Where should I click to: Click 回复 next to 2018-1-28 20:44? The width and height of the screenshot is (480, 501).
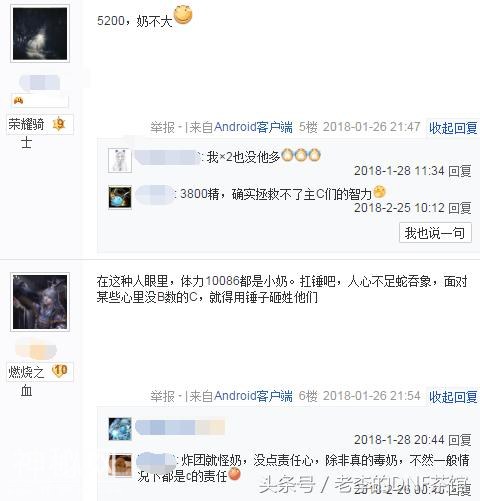coord(460,440)
